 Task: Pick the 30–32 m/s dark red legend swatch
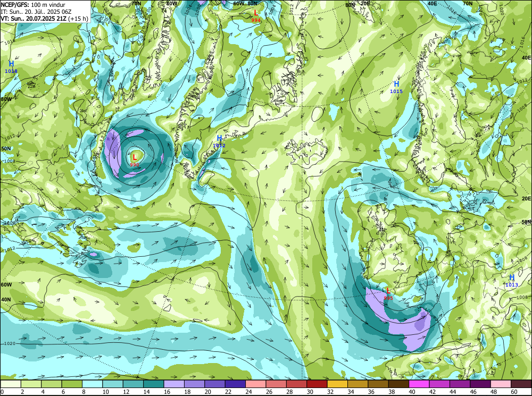coord(317,384)
